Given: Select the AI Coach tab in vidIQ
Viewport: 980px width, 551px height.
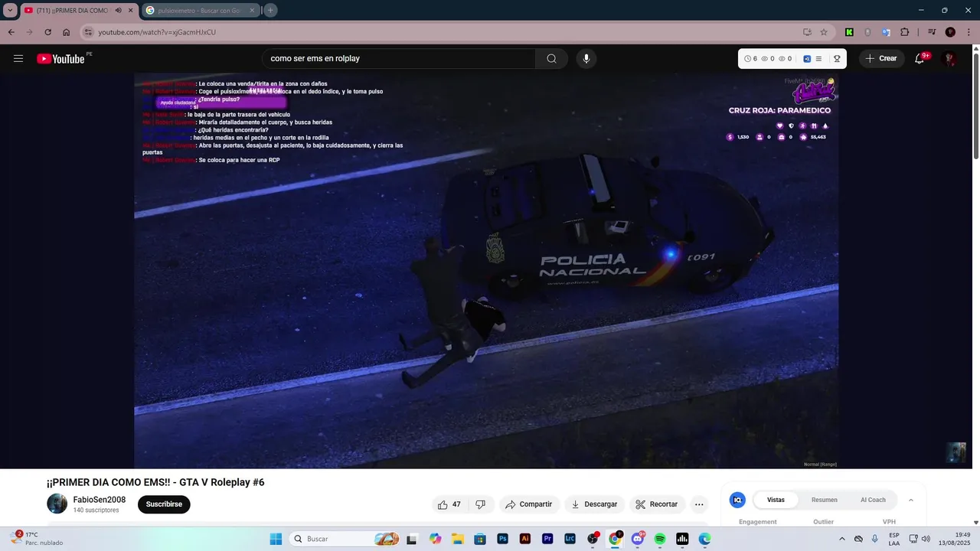Looking at the screenshot, I should click(873, 500).
